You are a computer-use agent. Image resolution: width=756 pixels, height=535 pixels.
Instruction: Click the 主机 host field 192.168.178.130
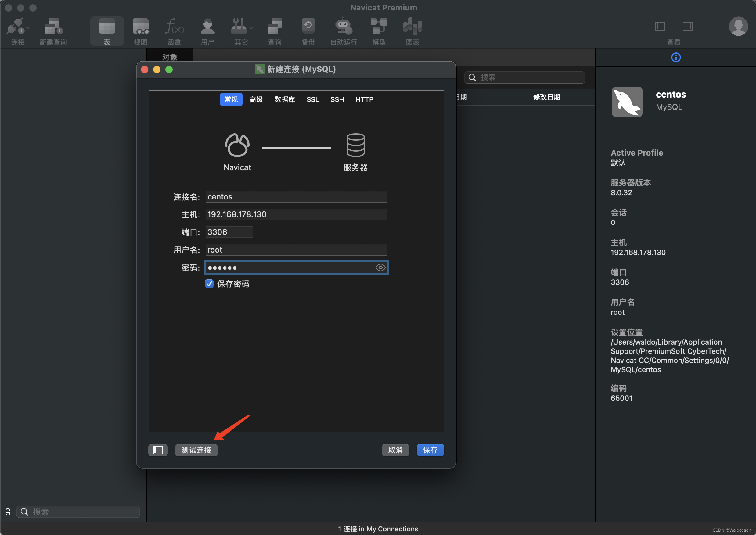pyautogui.click(x=296, y=214)
